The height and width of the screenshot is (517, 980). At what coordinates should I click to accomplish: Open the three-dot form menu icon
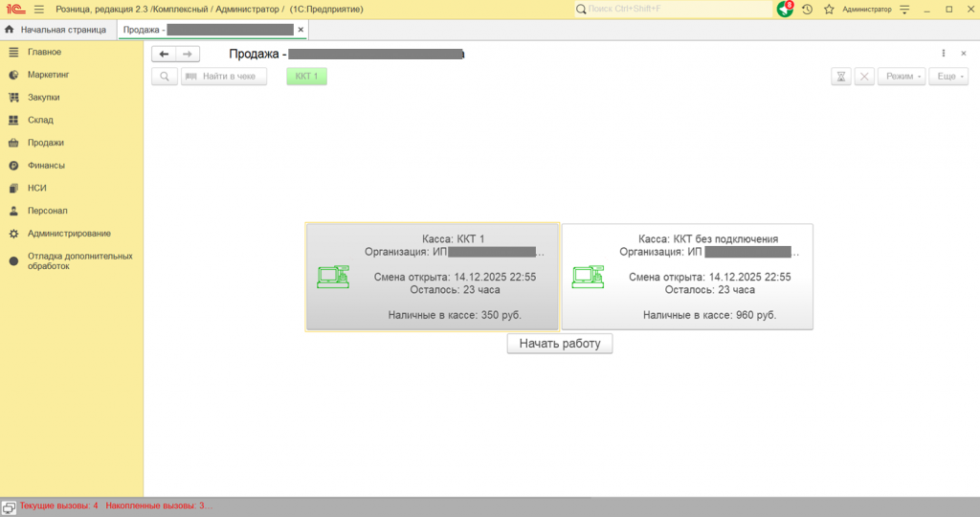[944, 54]
